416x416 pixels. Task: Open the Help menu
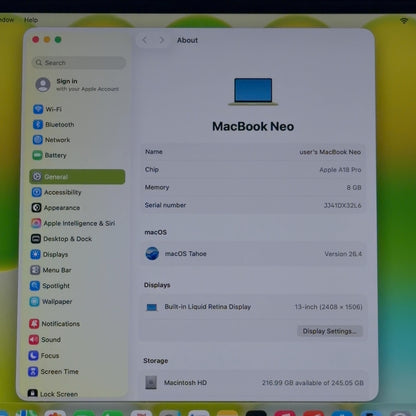pyautogui.click(x=31, y=20)
